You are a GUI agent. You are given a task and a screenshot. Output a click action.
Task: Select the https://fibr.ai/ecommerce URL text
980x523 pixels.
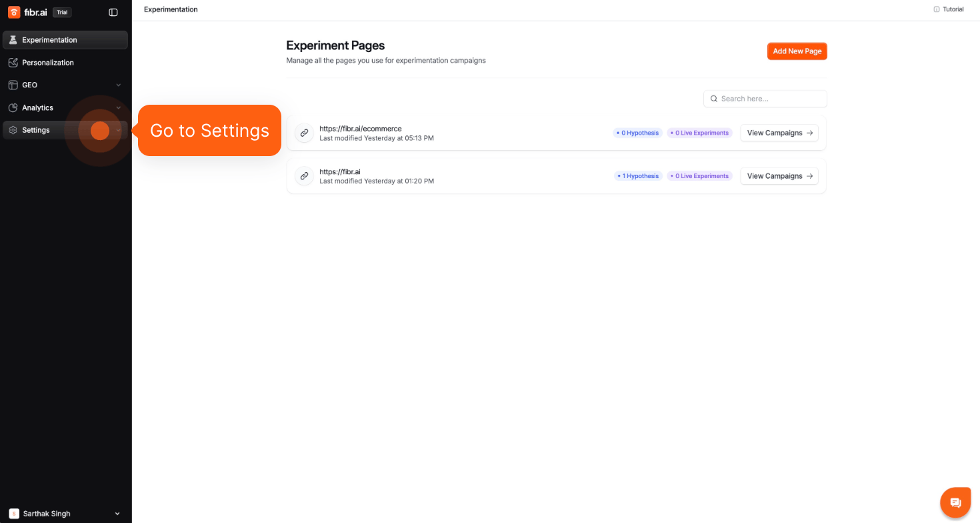(x=361, y=129)
